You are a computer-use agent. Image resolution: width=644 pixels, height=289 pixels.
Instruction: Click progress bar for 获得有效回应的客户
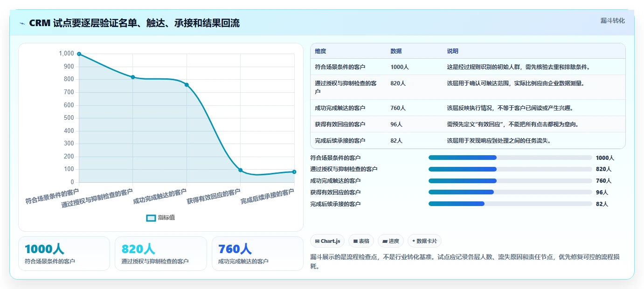[510, 192]
